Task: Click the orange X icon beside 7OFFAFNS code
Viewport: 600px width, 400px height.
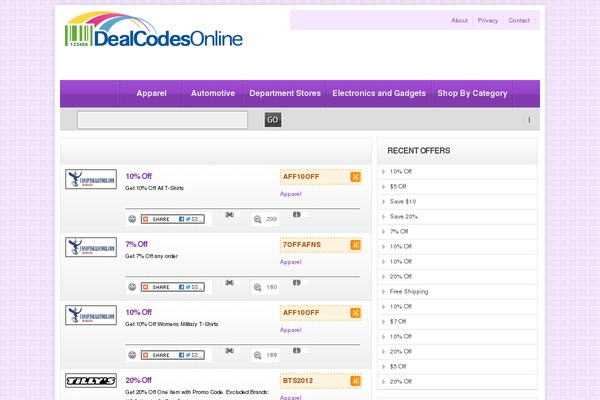Action: (x=355, y=245)
